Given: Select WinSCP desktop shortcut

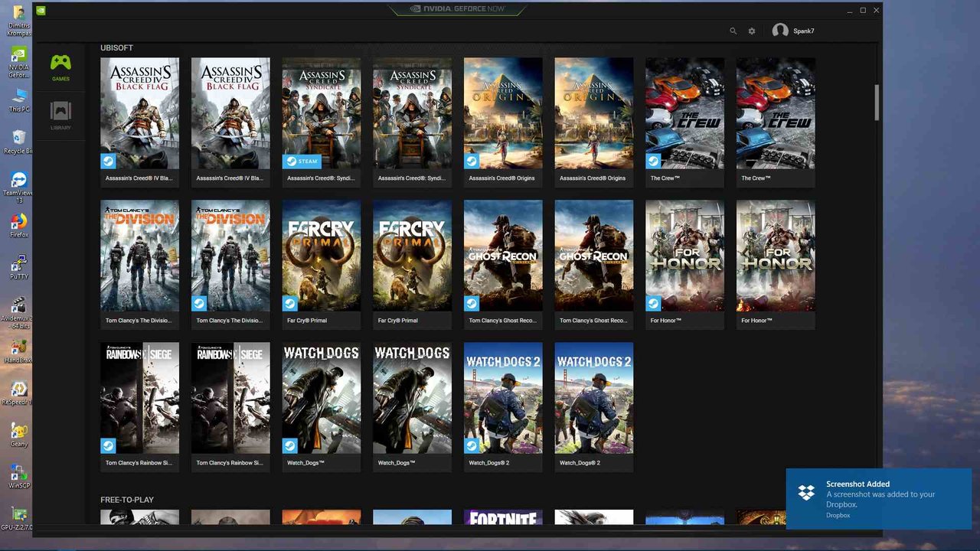Looking at the screenshot, I should (19, 476).
